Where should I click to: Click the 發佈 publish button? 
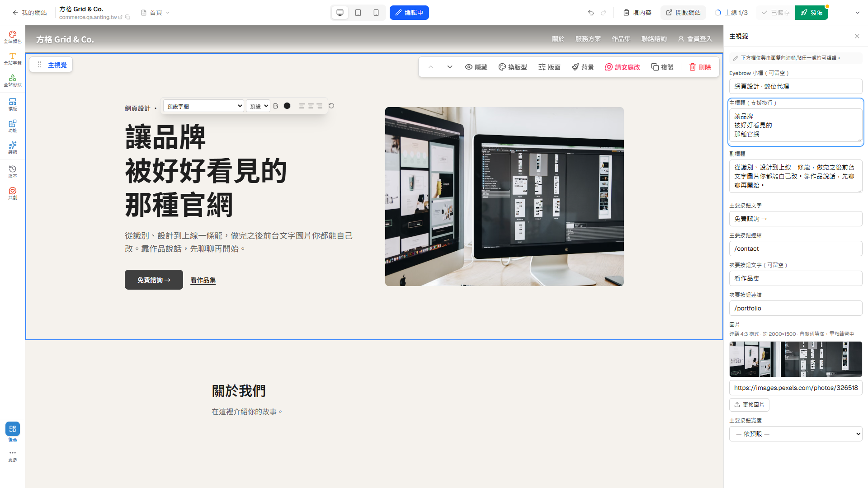tap(811, 13)
